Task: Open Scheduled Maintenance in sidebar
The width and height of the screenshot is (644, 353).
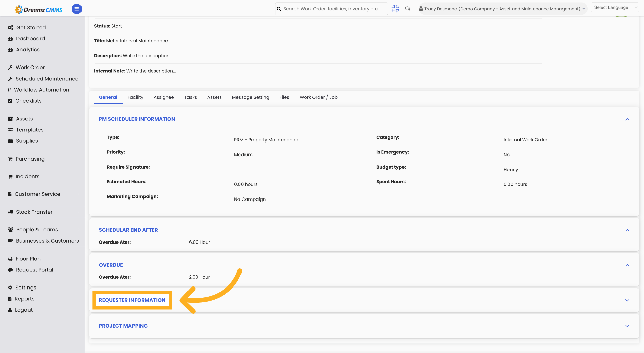Action: tap(47, 79)
